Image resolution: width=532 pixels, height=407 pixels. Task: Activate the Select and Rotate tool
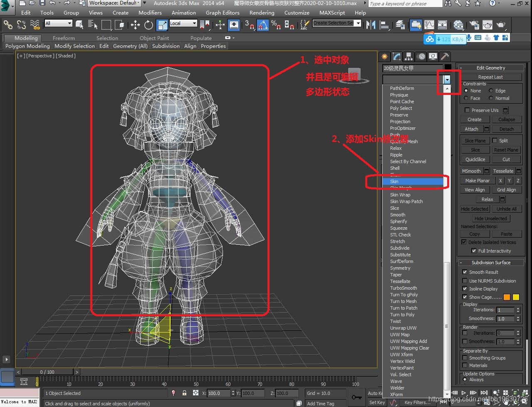(148, 25)
